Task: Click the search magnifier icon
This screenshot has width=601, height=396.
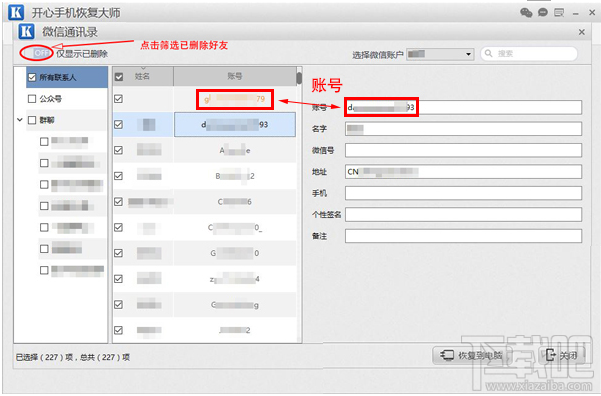Action: click(x=488, y=53)
